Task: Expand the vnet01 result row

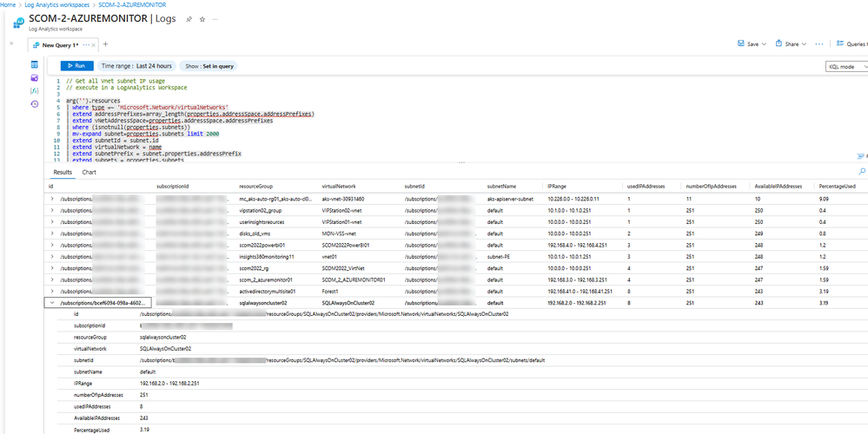Action: pyautogui.click(x=52, y=257)
